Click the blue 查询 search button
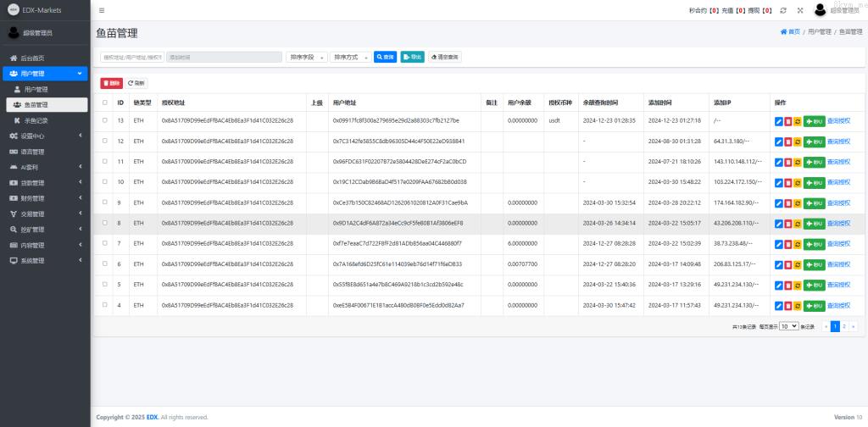Viewport: 868px width, 427px height. (386, 57)
